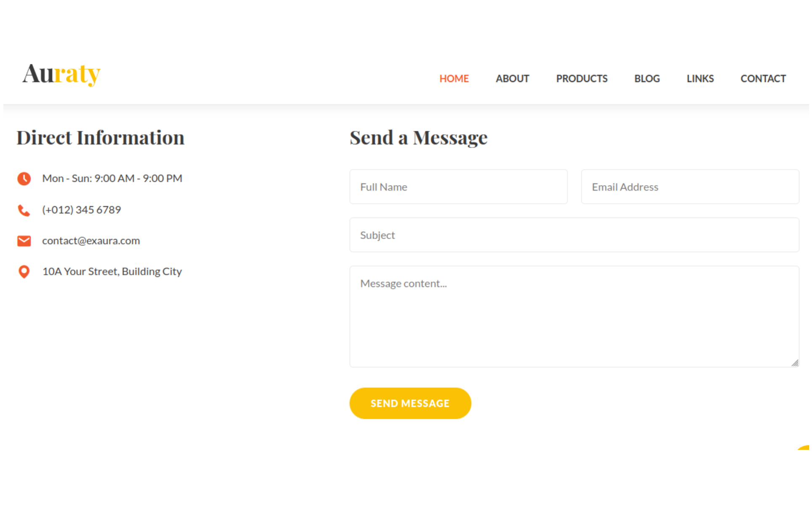812x505 pixels.
Task: Click into the Subject field
Action: click(x=574, y=235)
